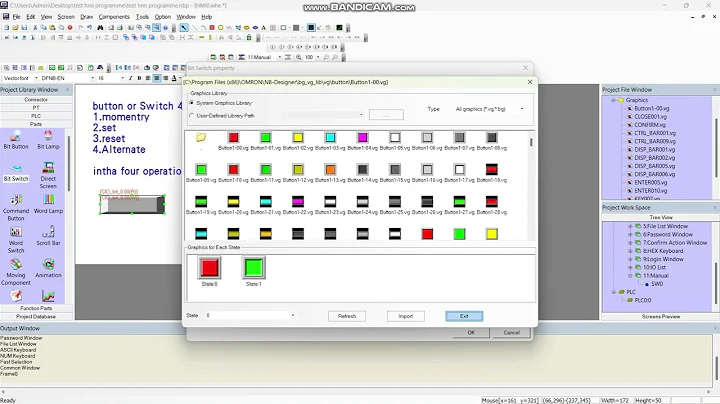720x404 pixels.
Task: Select CONFIRM.vg in Project File Window
Action: (x=650, y=125)
